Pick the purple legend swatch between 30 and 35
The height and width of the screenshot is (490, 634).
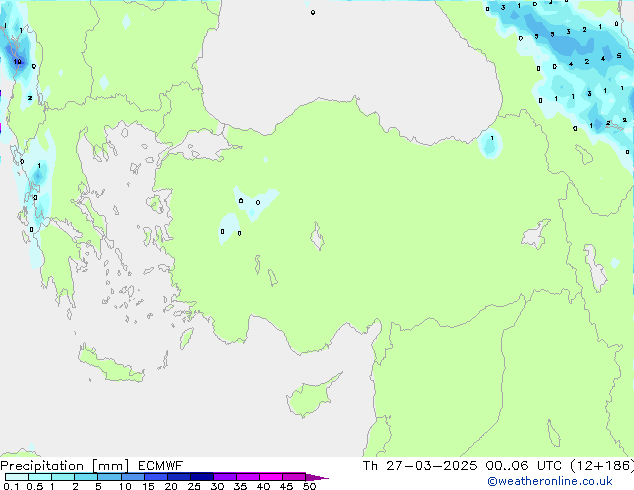click(225, 477)
